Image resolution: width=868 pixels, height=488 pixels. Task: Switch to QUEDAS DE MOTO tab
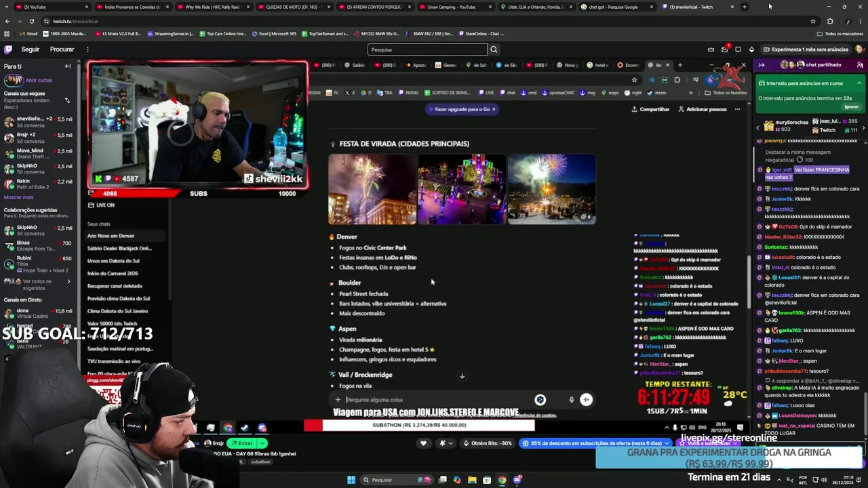tap(294, 7)
